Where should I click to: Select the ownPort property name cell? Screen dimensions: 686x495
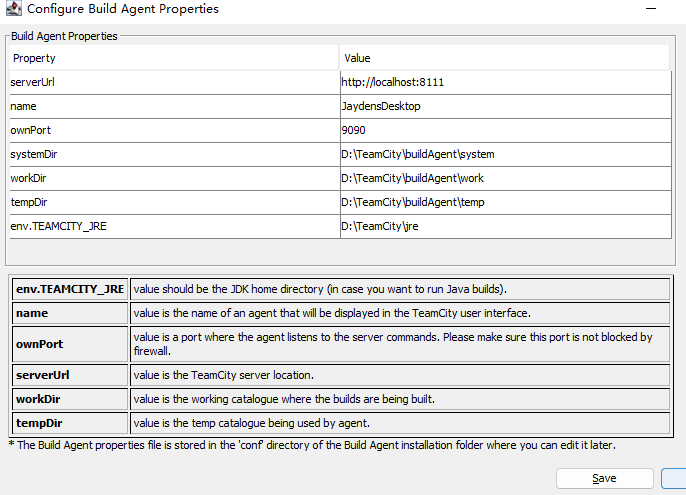(175, 130)
